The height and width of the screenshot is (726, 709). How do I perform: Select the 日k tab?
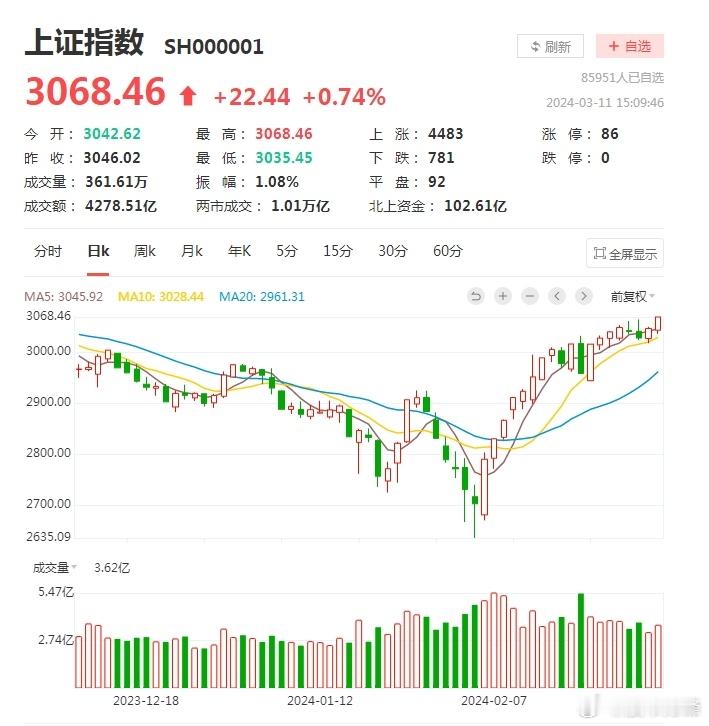pos(98,251)
